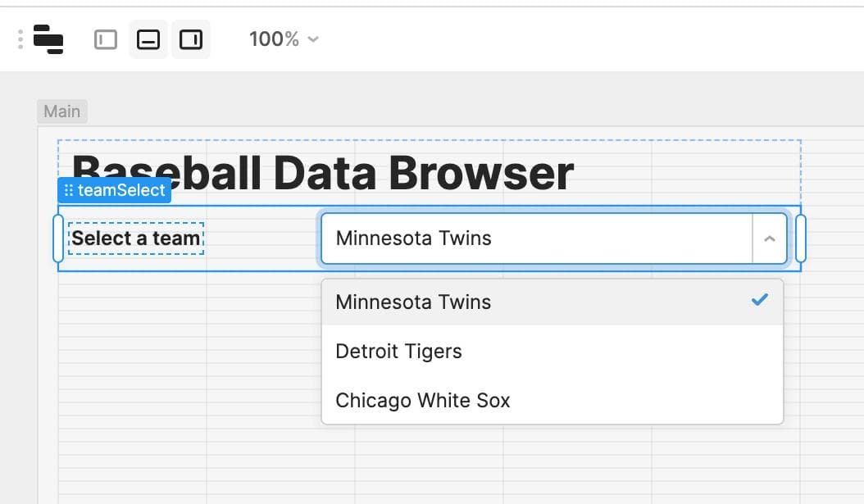
Task: Click the vertical dots drag handle in the toolbar
Action: point(18,38)
